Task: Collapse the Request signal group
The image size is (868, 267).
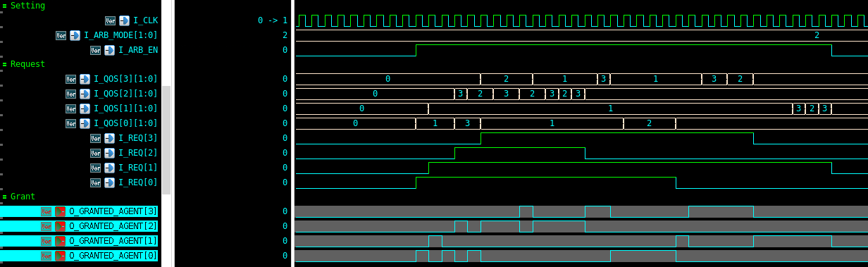Action: 4,65
